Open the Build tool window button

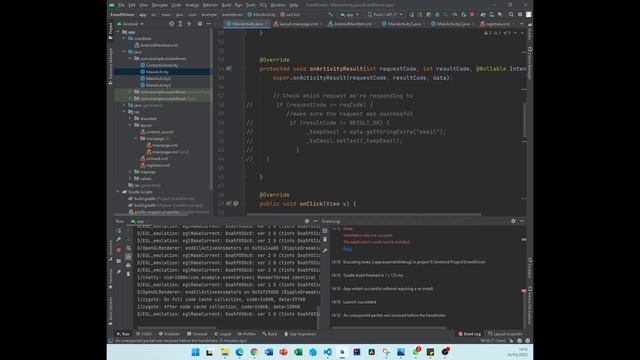tap(270, 334)
